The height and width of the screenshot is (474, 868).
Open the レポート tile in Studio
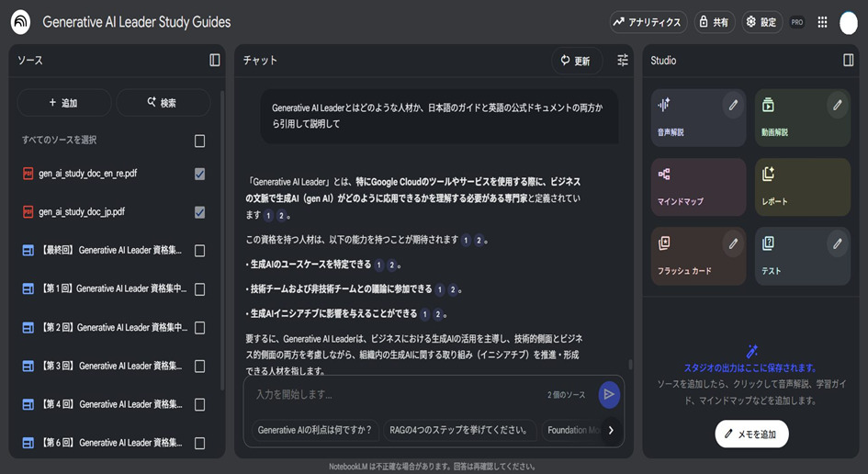click(x=802, y=186)
